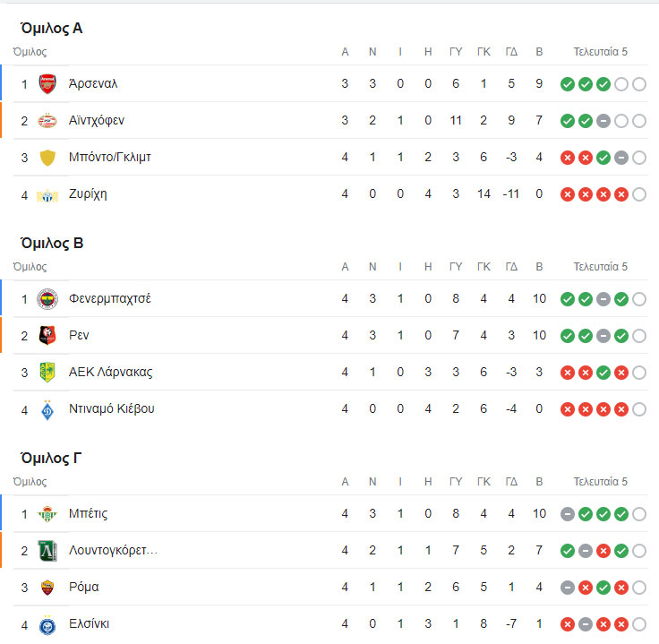Click the Dynamo Kyiv crest icon
The width and height of the screenshot is (659, 644).
click(47, 409)
